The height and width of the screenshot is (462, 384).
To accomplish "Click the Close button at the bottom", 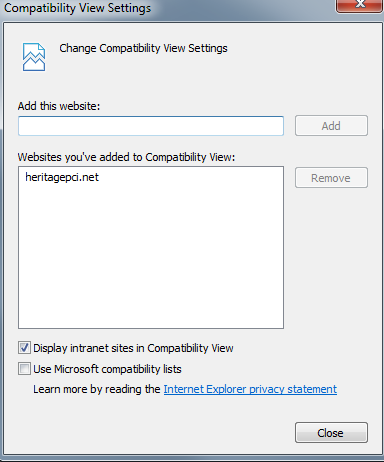I will 331,433.
